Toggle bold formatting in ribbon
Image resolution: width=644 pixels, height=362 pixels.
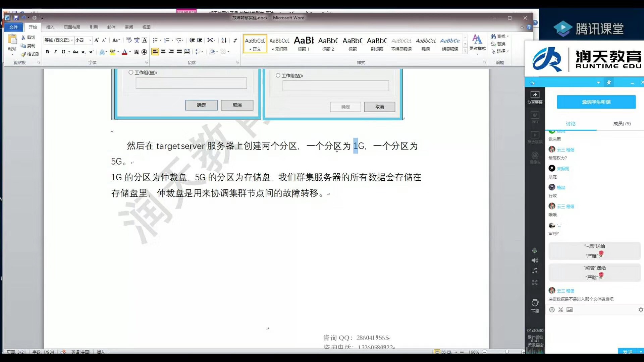coord(47,52)
